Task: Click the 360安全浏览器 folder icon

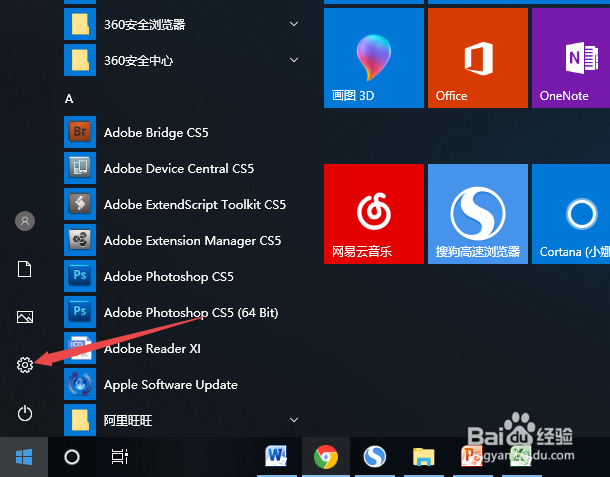Action: 80,24
